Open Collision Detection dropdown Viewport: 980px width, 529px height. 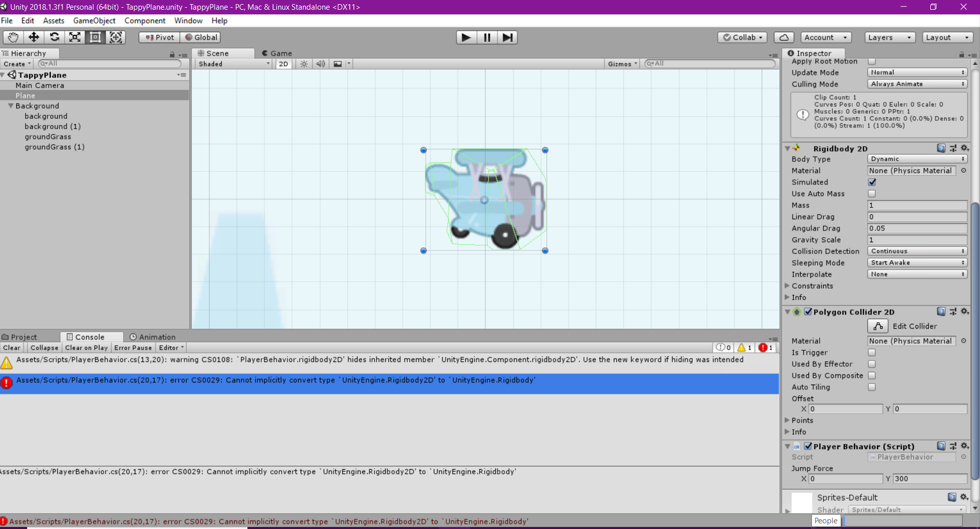(x=916, y=251)
